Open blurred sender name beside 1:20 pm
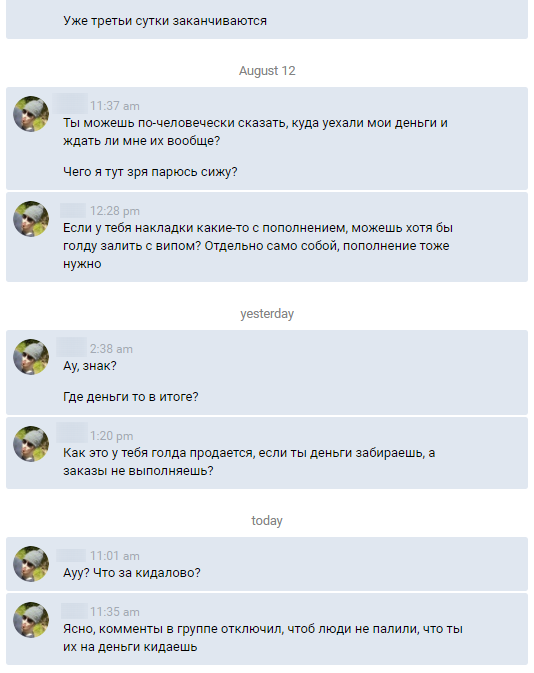The width and height of the screenshot is (534, 673). click(x=72, y=432)
